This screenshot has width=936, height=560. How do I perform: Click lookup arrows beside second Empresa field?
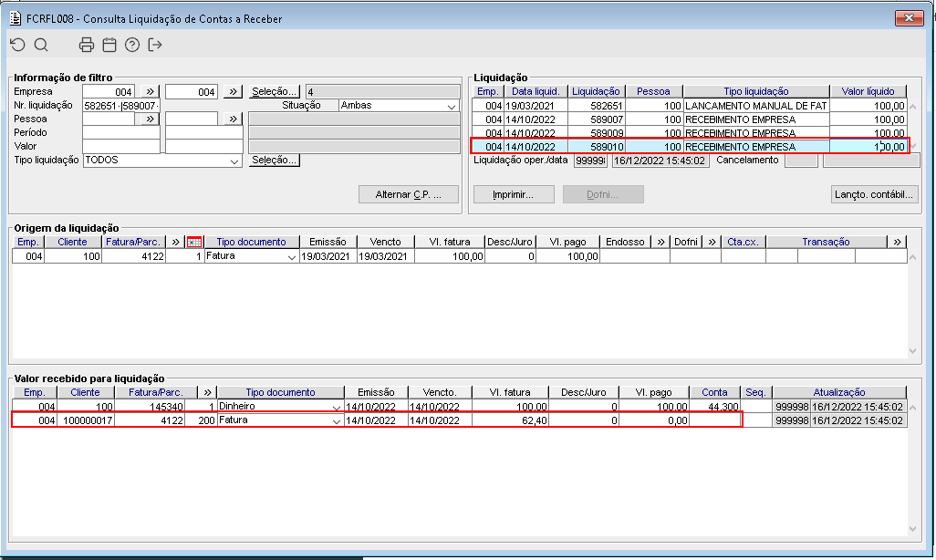233,91
